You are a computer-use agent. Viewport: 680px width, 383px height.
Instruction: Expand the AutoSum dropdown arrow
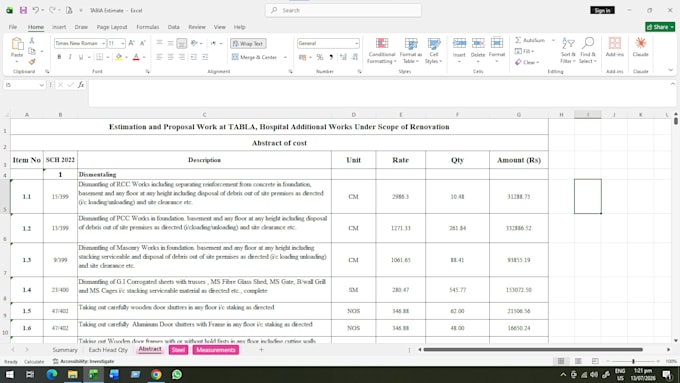point(553,40)
